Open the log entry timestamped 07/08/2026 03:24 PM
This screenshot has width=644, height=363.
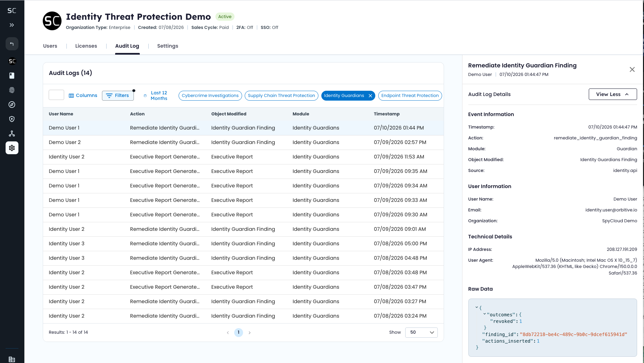tap(243, 316)
